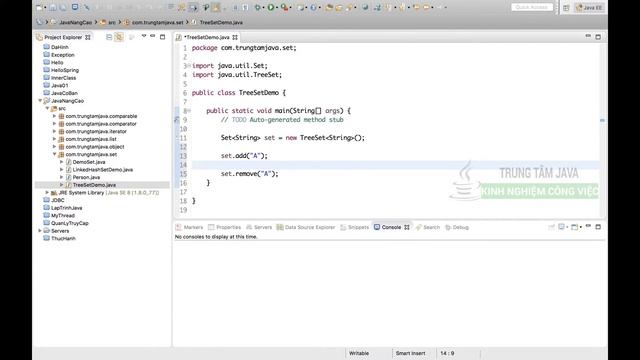
Task: Collapse the src folder
Action: click(47, 108)
